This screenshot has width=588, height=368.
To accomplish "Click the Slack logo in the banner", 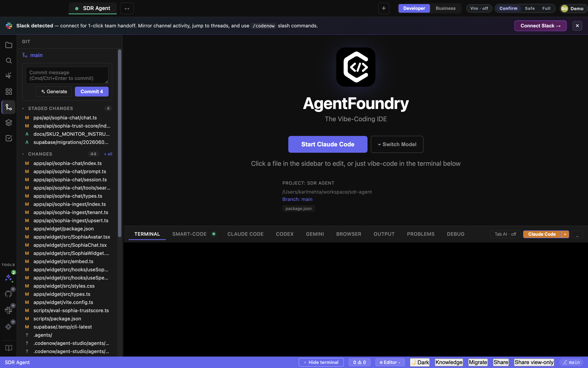I will tap(9, 26).
